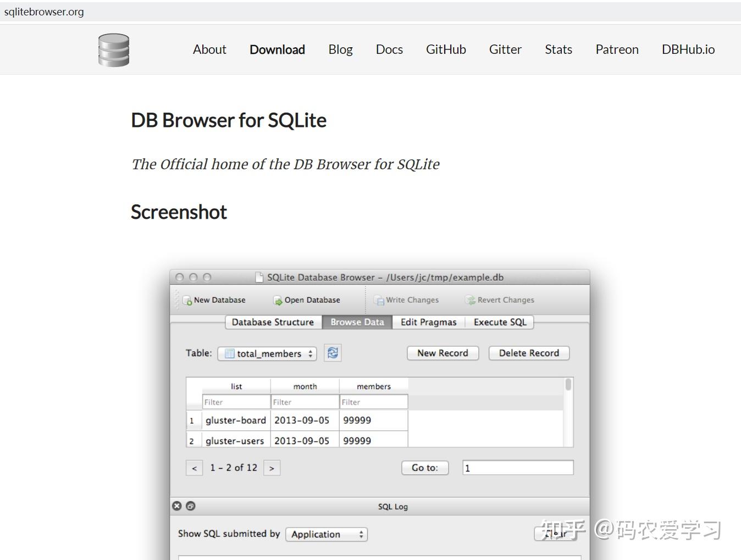Viewport: 741px width, 560px height.
Task: Click the detach icon on the SQL Log panel
Action: tap(190, 506)
